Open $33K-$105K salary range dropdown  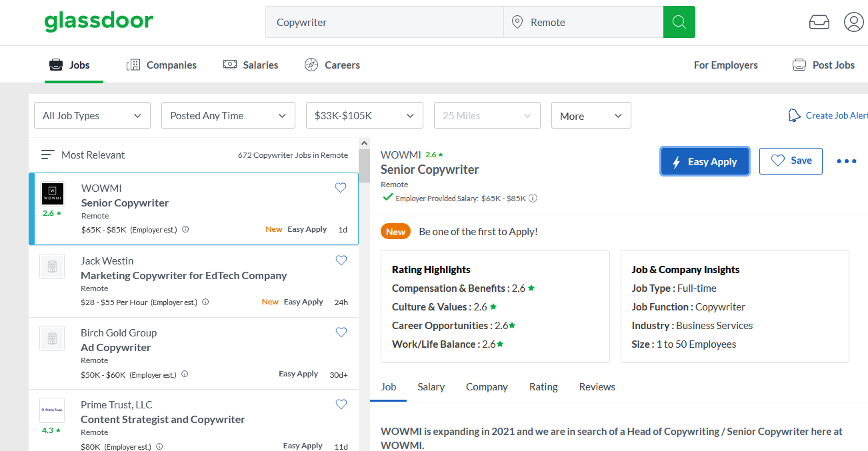pyautogui.click(x=364, y=115)
